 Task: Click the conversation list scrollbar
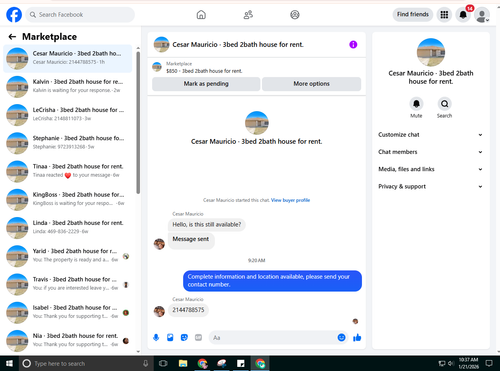click(x=138, y=122)
